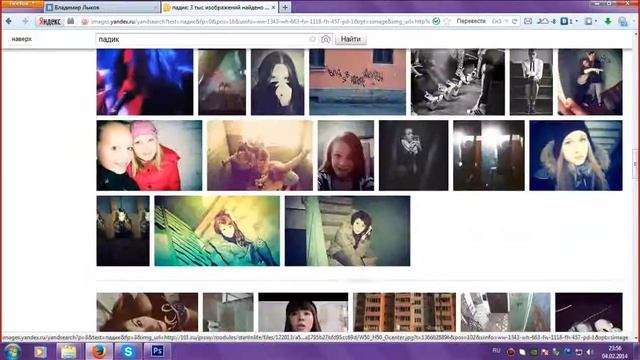640x360 pixels.
Task: Click the Firefox menu button
Action: (21, 4)
